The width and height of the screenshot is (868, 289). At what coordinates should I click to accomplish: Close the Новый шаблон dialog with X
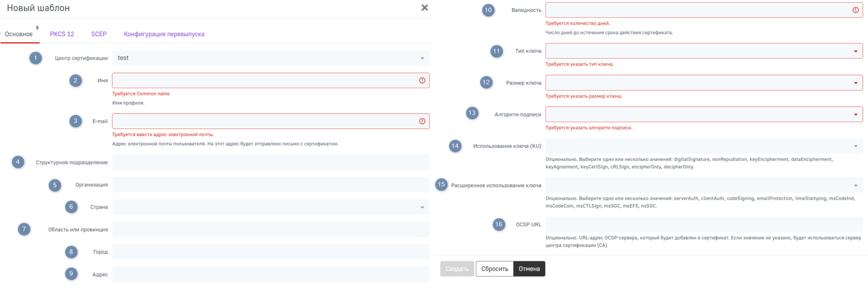pyautogui.click(x=425, y=8)
